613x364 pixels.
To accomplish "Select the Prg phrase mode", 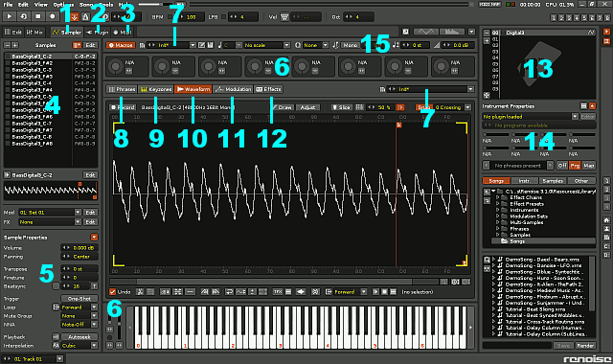I will (575, 166).
